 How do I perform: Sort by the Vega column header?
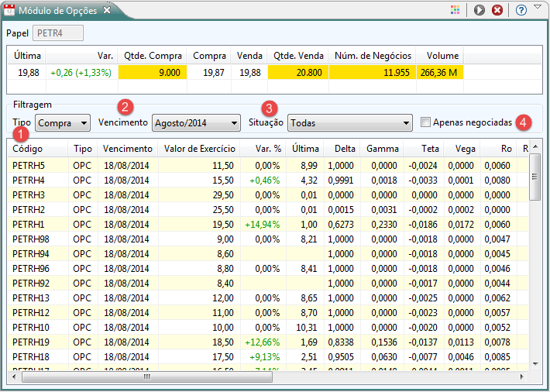(462, 149)
